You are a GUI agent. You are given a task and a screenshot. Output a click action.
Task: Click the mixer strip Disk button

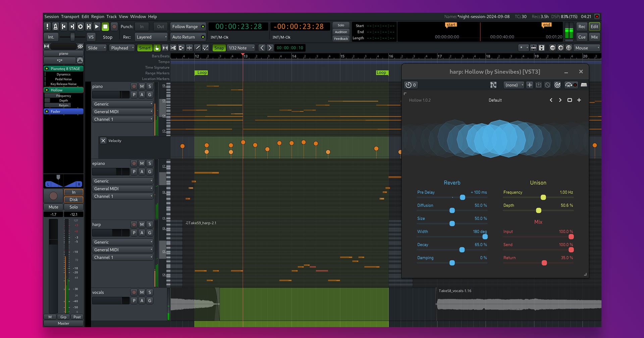(73, 200)
